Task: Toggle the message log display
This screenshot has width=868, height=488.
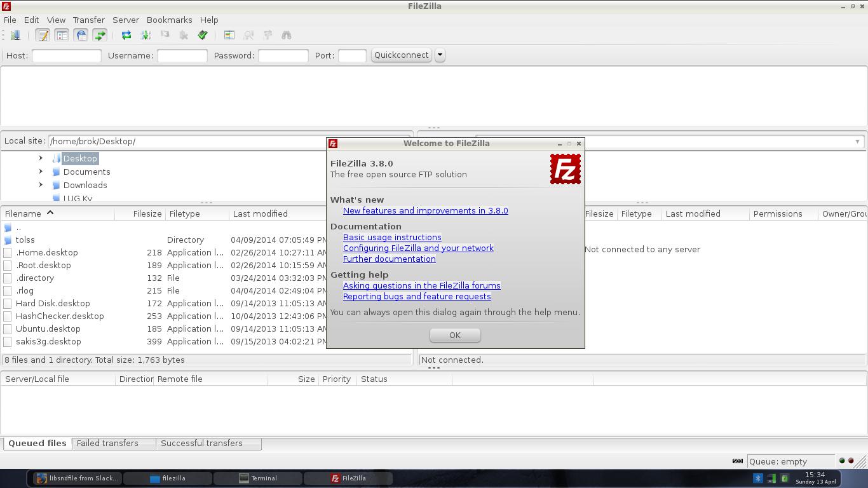Action: [43, 35]
